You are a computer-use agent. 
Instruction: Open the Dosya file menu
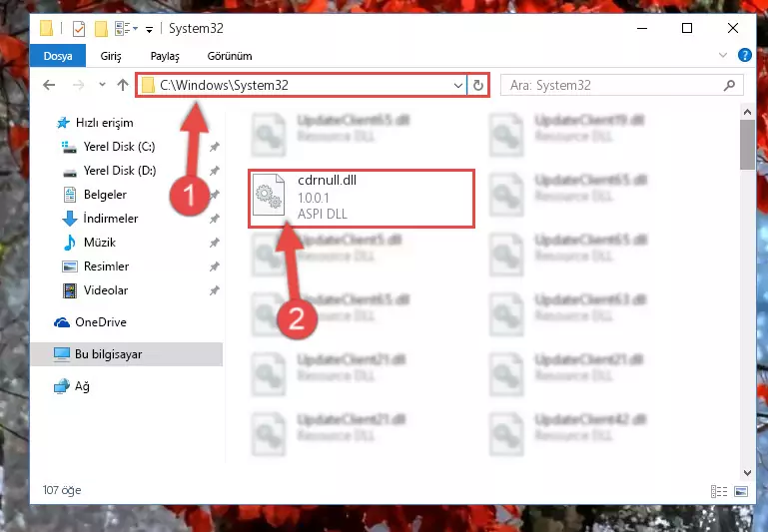coord(58,56)
